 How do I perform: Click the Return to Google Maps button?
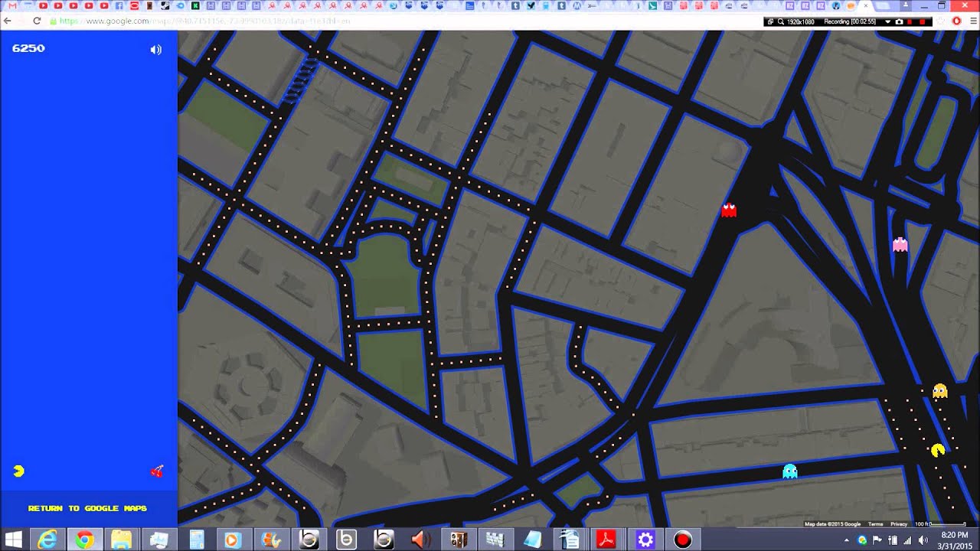[87, 508]
